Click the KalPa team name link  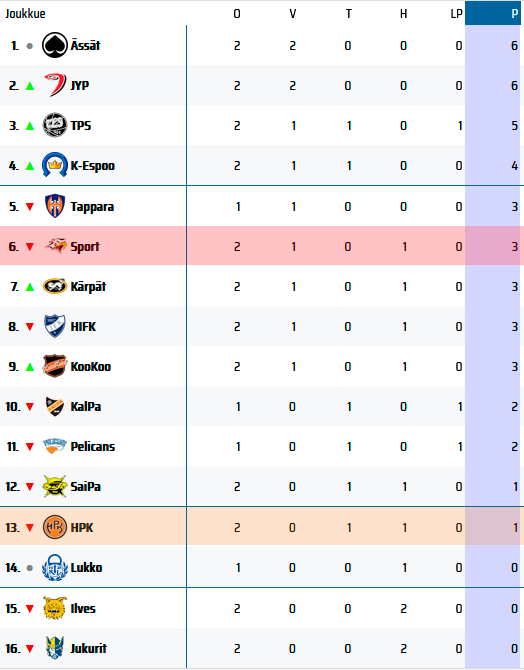coord(85,406)
